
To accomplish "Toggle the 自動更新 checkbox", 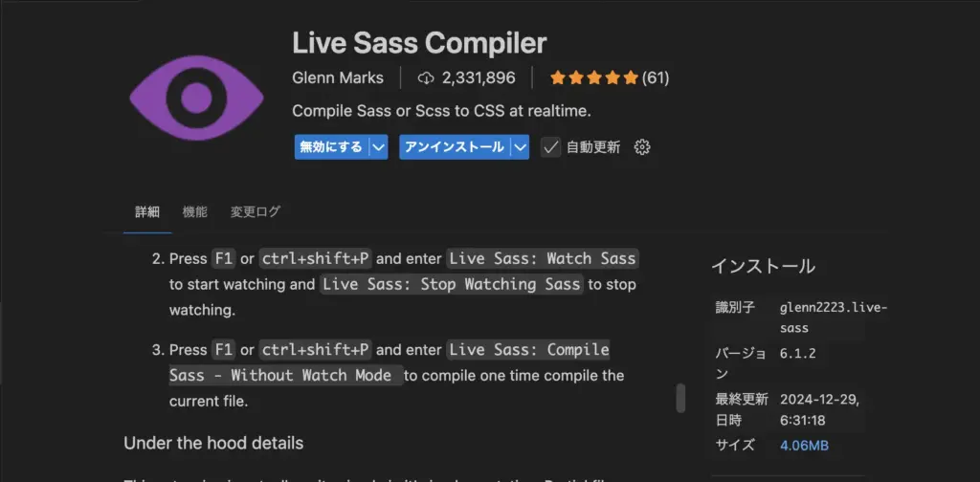I will click(x=550, y=147).
